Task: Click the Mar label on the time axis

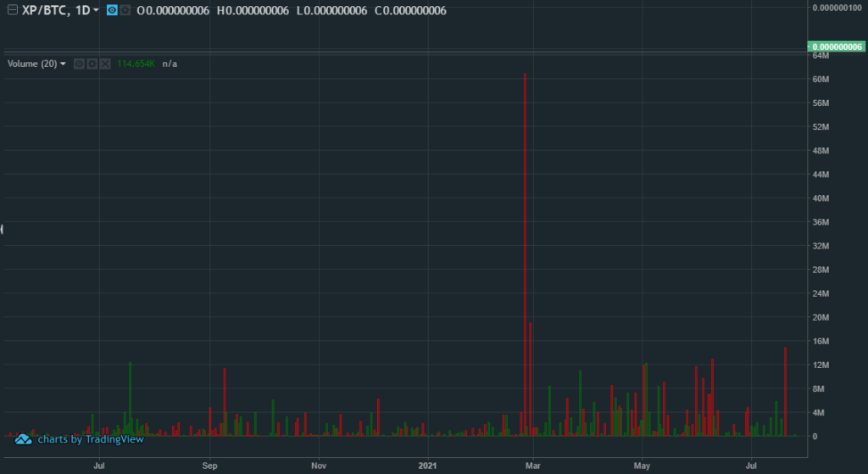Action: coord(532,466)
